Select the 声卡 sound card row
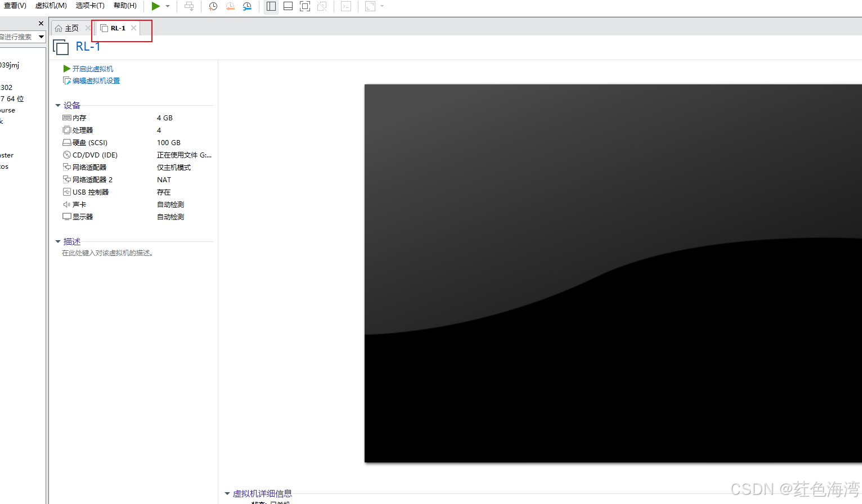This screenshot has height=504, width=862. coord(137,205)
